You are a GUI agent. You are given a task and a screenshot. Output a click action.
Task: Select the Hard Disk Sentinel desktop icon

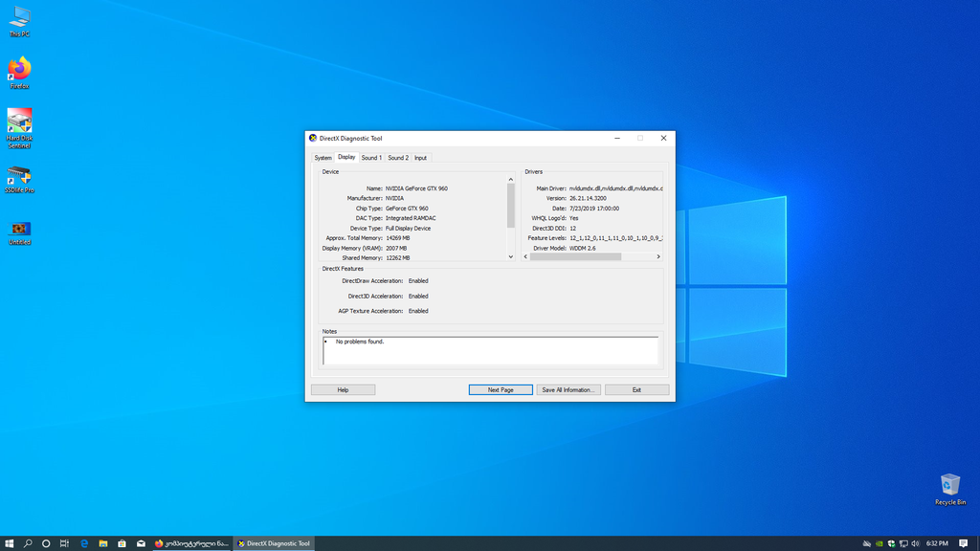pyautogui.click(x=19, y=121)
